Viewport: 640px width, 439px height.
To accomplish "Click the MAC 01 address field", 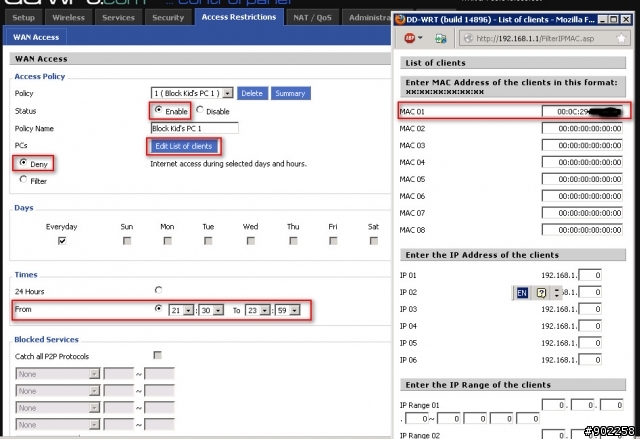I will click(582, 111).
